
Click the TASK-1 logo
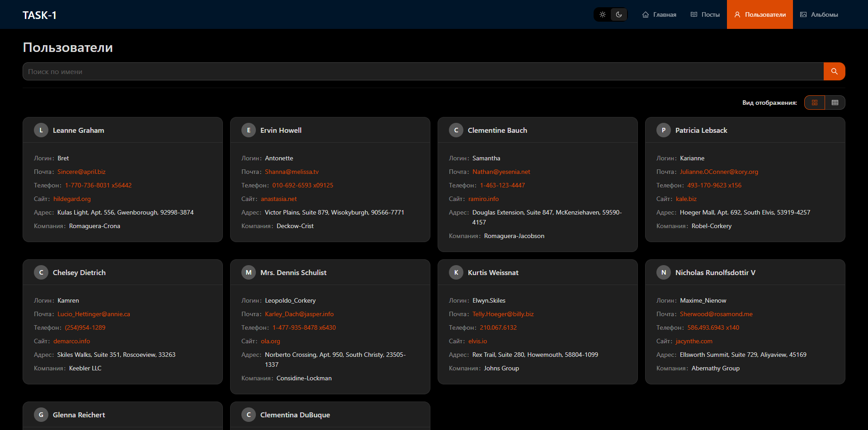pos(40,15)
